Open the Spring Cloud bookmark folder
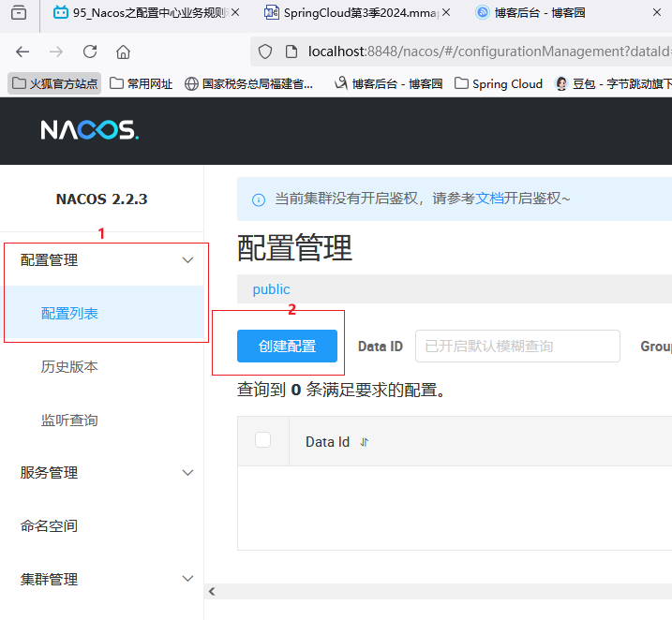The height and width of the screenshot is (620, 672). coord(499,83)
